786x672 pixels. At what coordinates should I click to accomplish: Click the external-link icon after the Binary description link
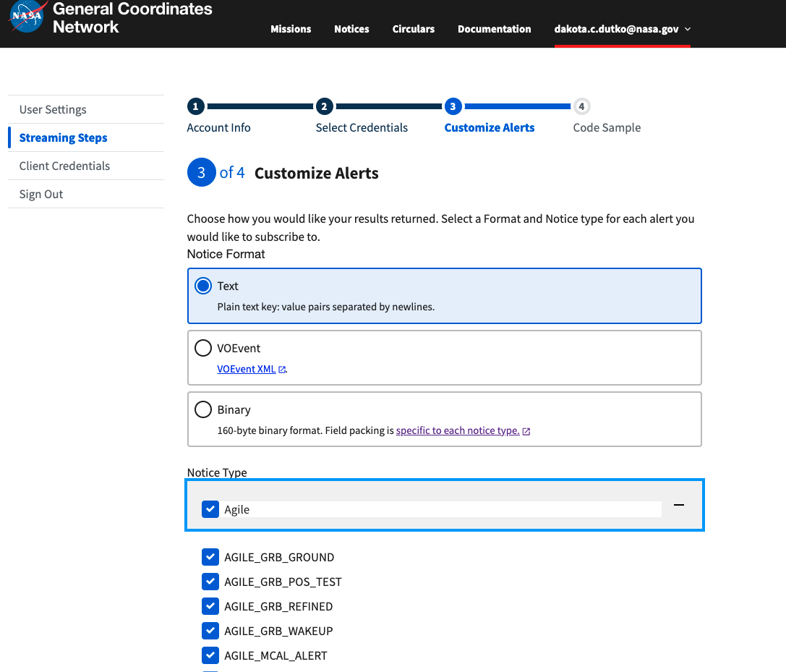[x=527, y=430]
